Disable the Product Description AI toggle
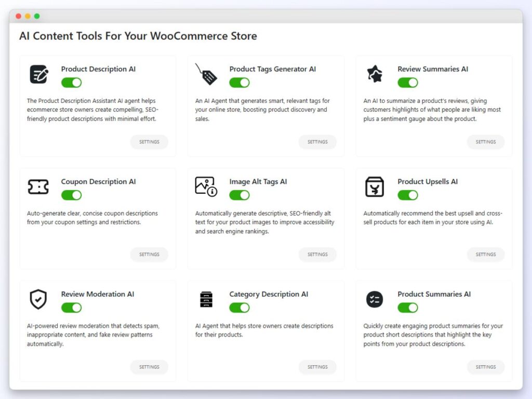This screenshot has width=532, height=399. click(71, 83)
